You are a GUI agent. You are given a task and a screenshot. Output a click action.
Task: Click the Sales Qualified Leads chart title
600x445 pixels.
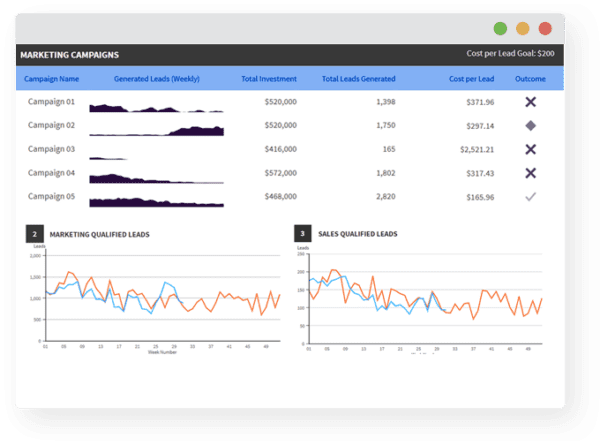point(358,234)
